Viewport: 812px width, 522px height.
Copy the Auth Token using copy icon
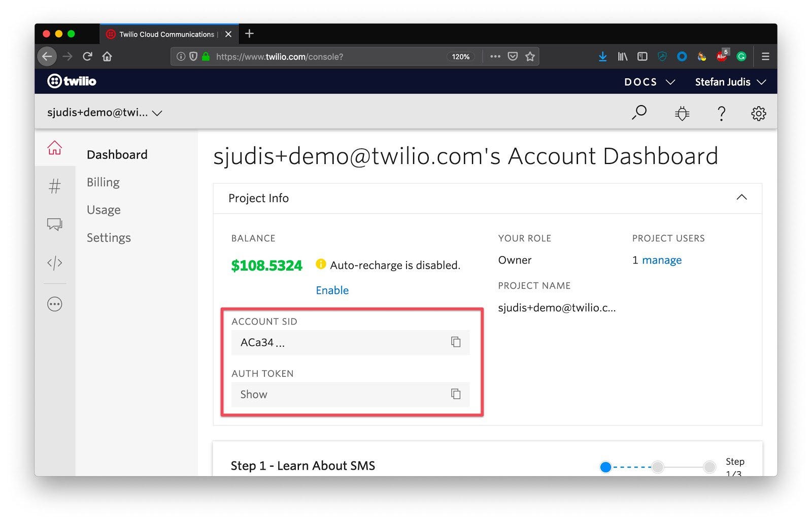pos(455,394)
